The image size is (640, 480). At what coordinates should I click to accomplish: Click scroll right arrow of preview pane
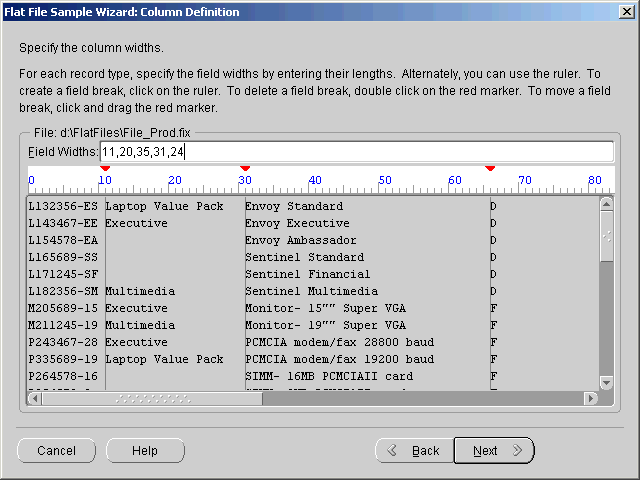click(591, 398)
